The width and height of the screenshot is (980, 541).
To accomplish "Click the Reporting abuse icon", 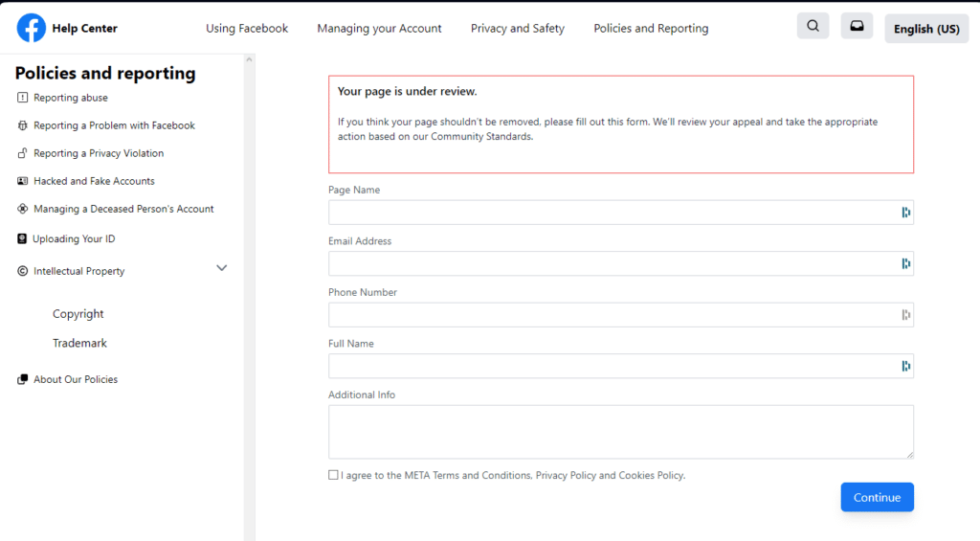I will (x=23, y=98).
